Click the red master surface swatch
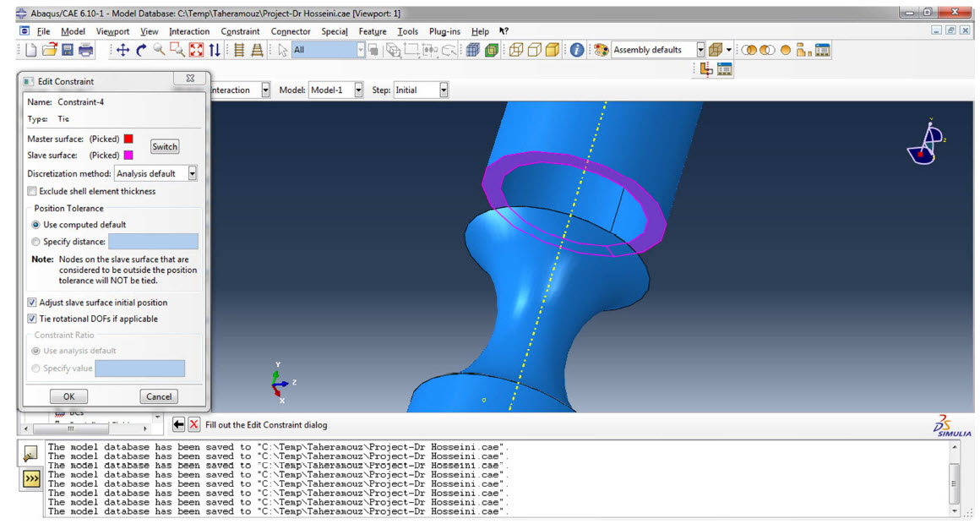Viewport: 980px width, 524px height. coord(128,139)
